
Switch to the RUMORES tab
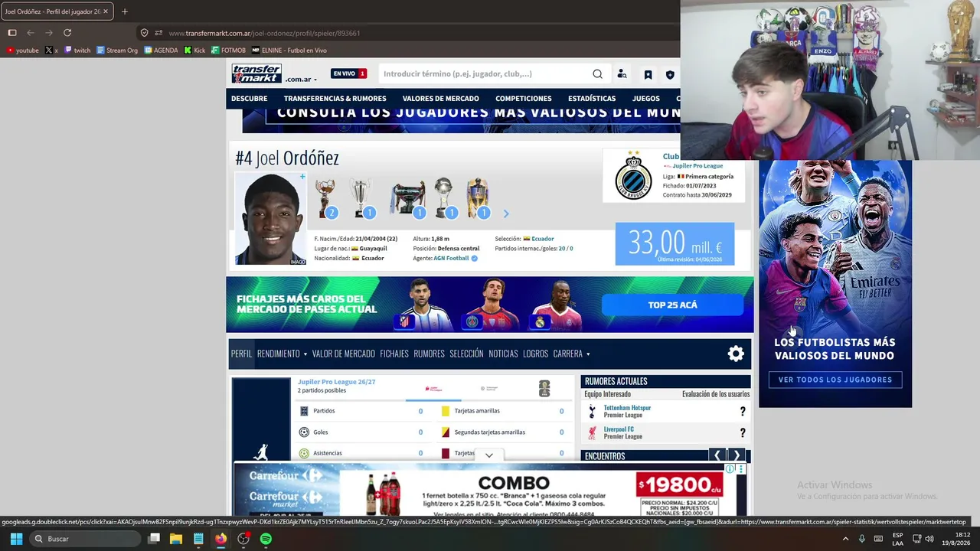(429, 354)
